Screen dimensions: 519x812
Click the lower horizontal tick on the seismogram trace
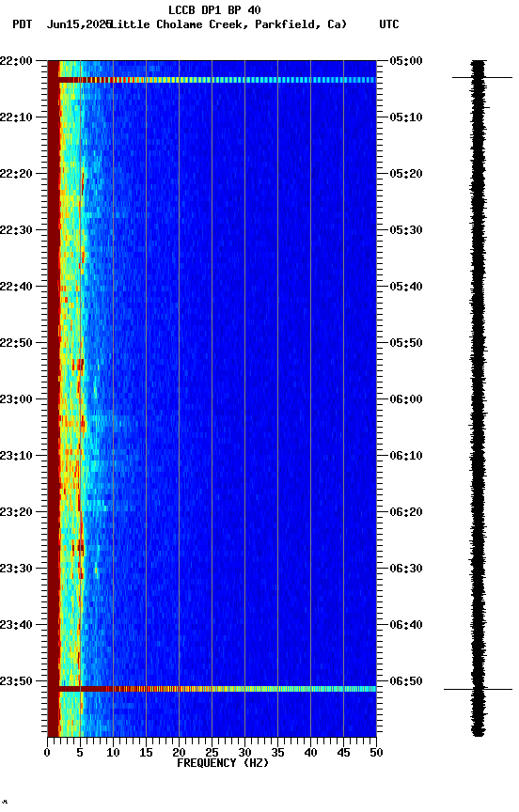click(478, 689)
